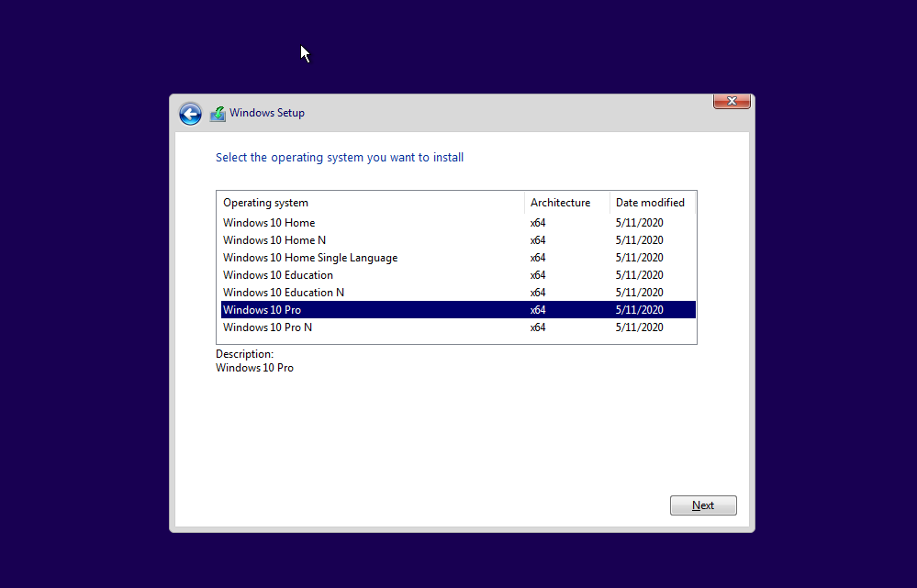Select Windows 10 Education
Screen dimensions: 917x588
(x=277, y=275)
